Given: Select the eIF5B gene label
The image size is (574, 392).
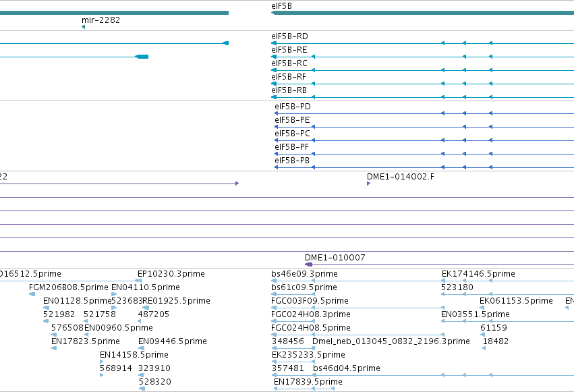Looking at the screenshot, I should 281,6.
